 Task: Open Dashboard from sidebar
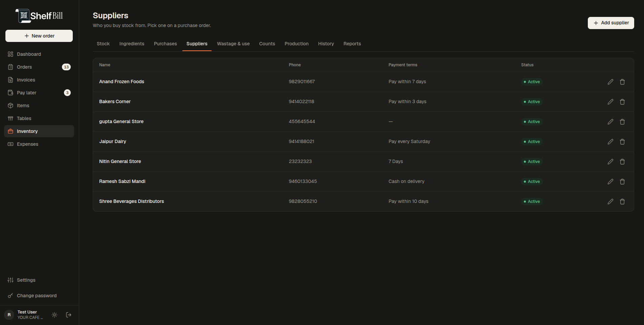(39, 54)
